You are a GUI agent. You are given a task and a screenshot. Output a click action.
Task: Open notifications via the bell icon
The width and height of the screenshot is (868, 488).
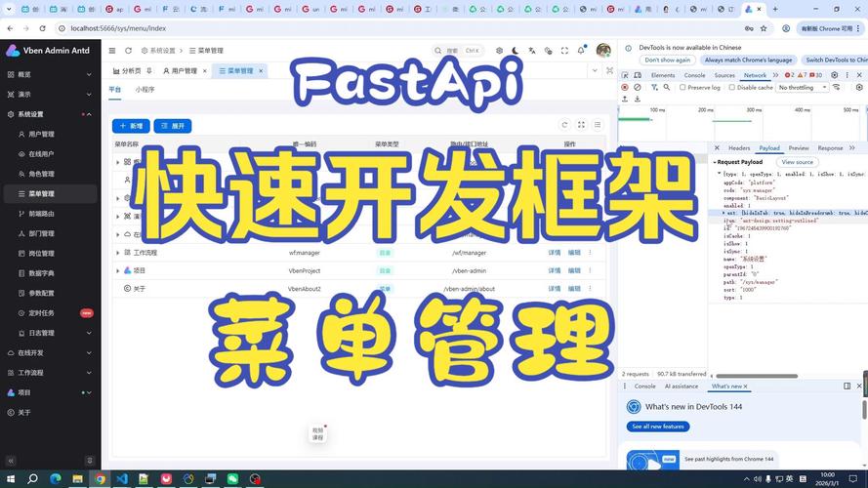(581, 51)
